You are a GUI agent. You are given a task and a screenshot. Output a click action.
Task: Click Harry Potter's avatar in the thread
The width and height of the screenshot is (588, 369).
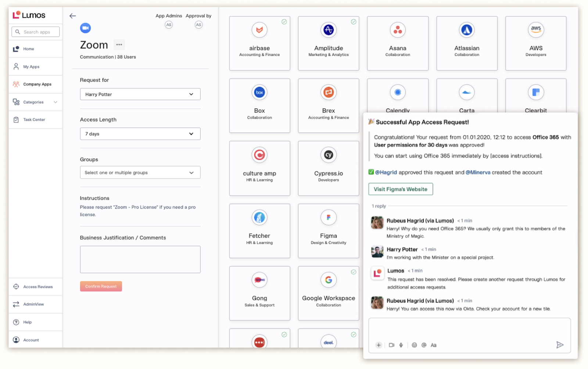377,252
